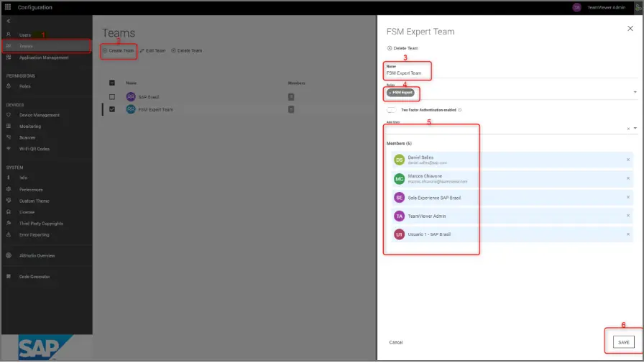Click Delete Team in the Teams toolbar

[x=187, y=50]
